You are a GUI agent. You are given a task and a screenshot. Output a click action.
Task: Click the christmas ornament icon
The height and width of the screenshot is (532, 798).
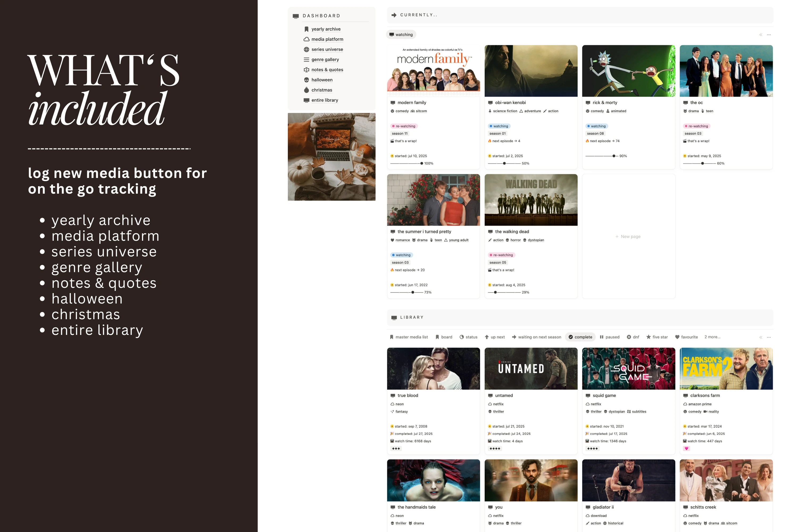[306, 90]
